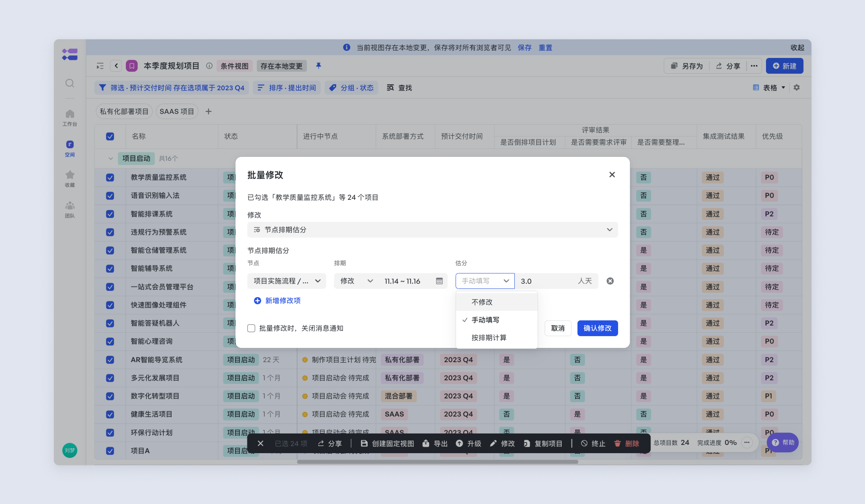The image size is (865, 504).
Task: Select 手动填写 in the dropdown list
Action: 496,320
